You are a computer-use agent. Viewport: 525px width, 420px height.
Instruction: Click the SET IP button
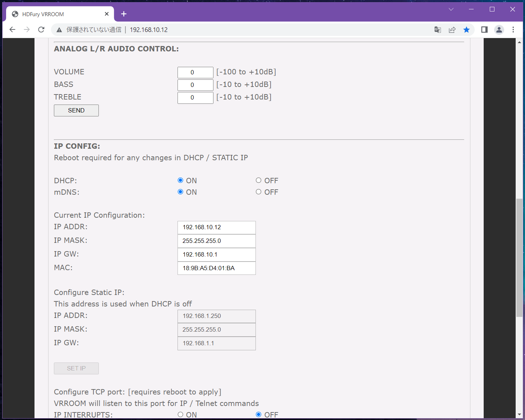point(76,368)
